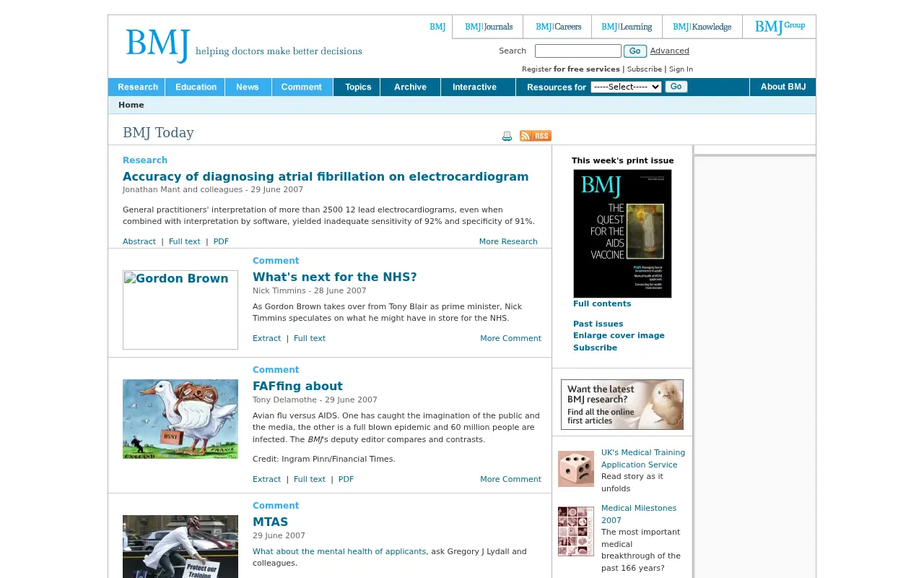This screenshot has width=924, height=578.
Task: Open the orange RSS feed icon
Action: click(536, 136)
